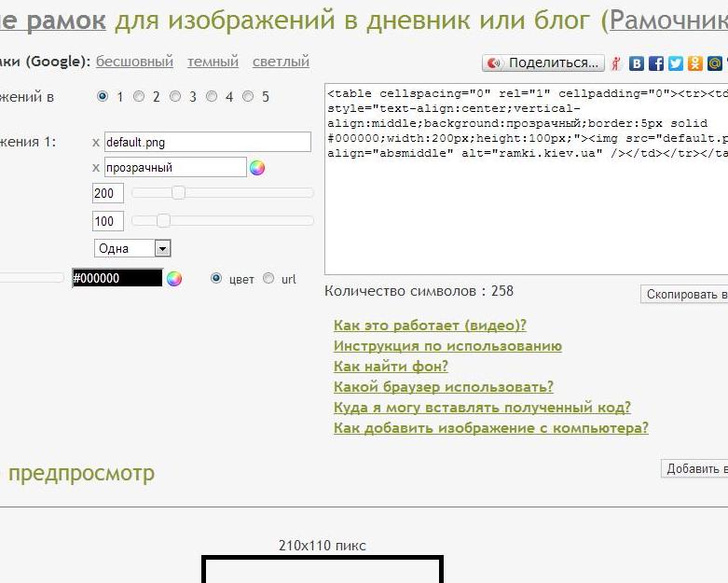Click the Скопировать button
728x583 pixels.
coord(684,295)
